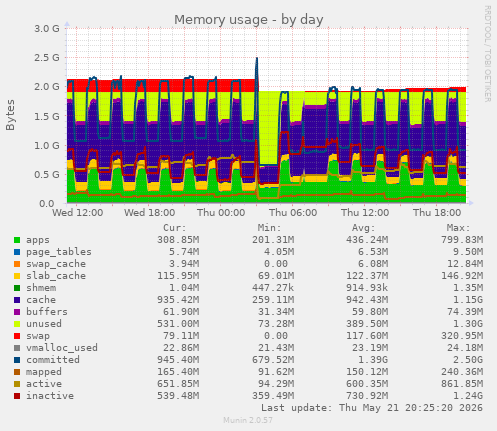Click the 'Max:' column header
The image size is (497, 431).
pyautogui.click(x=458, y=228)
